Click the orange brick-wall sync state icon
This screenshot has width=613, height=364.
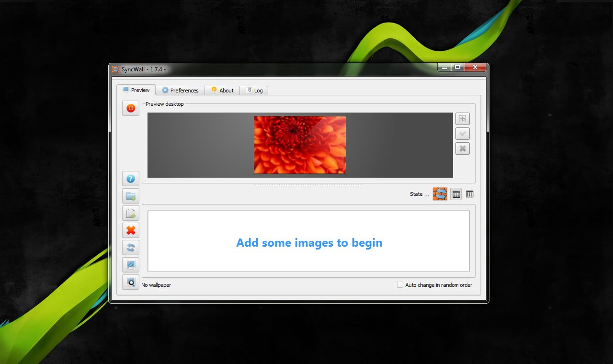(440, 194)
